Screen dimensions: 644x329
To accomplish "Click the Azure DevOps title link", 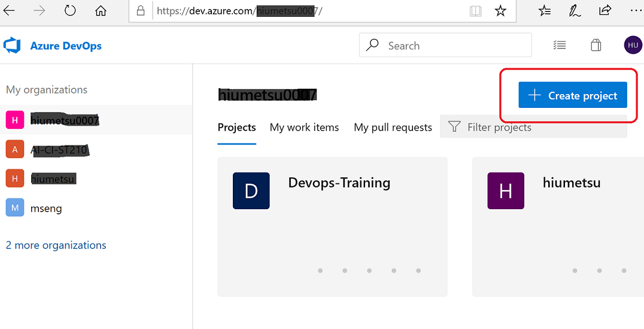I will [66, 46].
